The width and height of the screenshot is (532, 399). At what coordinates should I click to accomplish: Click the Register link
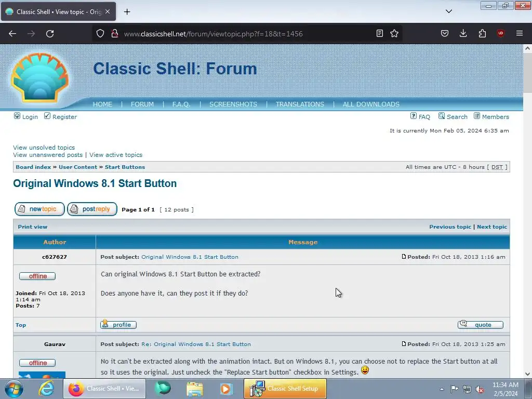pos(64,117)
